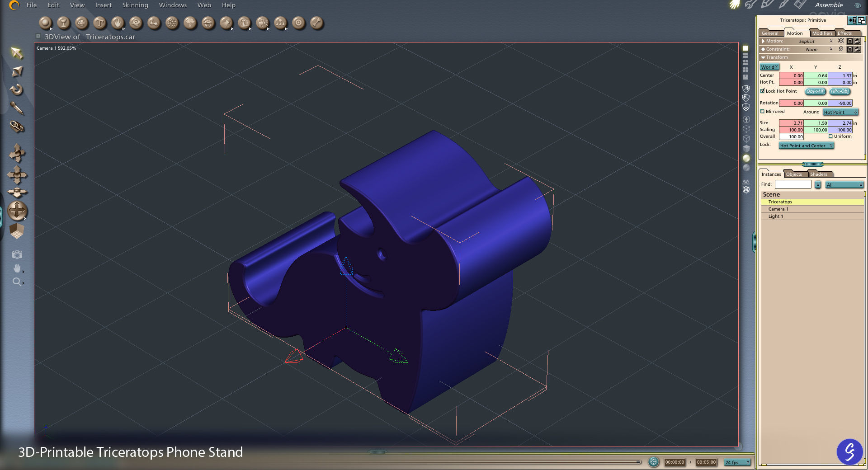Click the panel divider grip handle

(x=812, y=164)
